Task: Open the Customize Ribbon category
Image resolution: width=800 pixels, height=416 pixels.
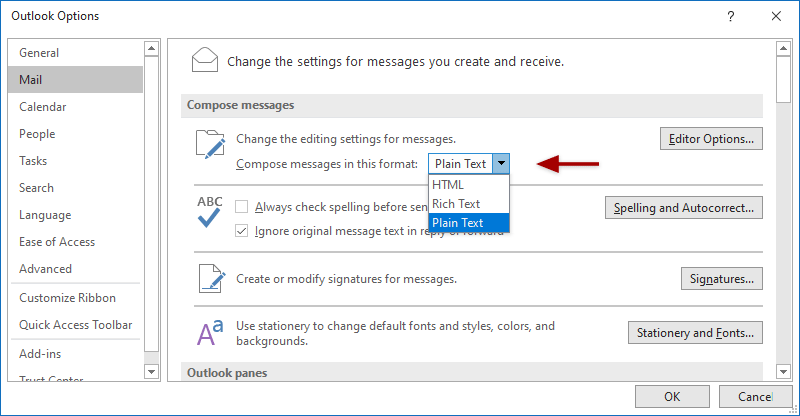Action: (x=76, y=298)
